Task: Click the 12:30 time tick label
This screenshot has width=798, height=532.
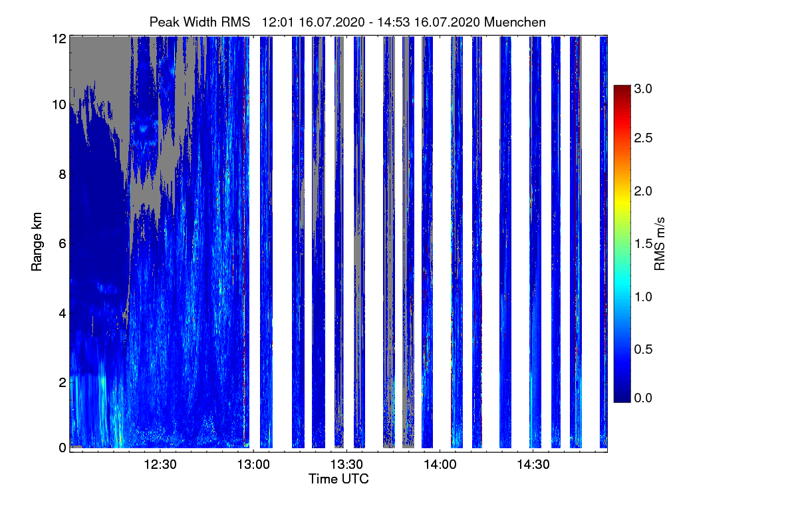Action: [160, 464]
